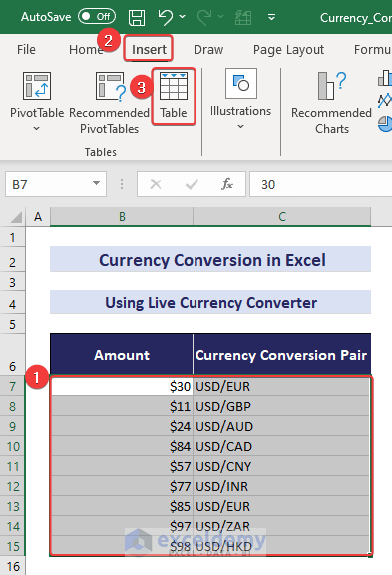Insert line chart icon
The height and width of the screenshot is (575, 392).
point(385,100)
